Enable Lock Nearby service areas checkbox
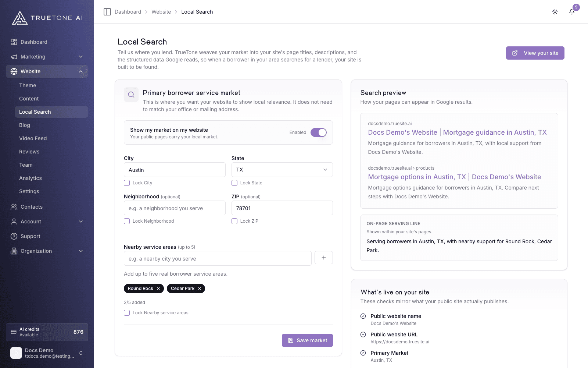588x368 pixels. click(127, 313)
